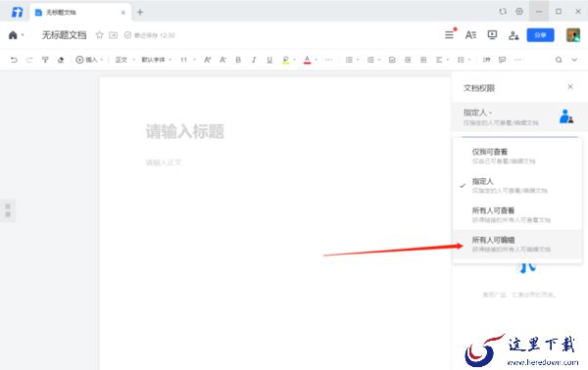
Task: Select the checked 指定人 permission option
Action: 517,185
